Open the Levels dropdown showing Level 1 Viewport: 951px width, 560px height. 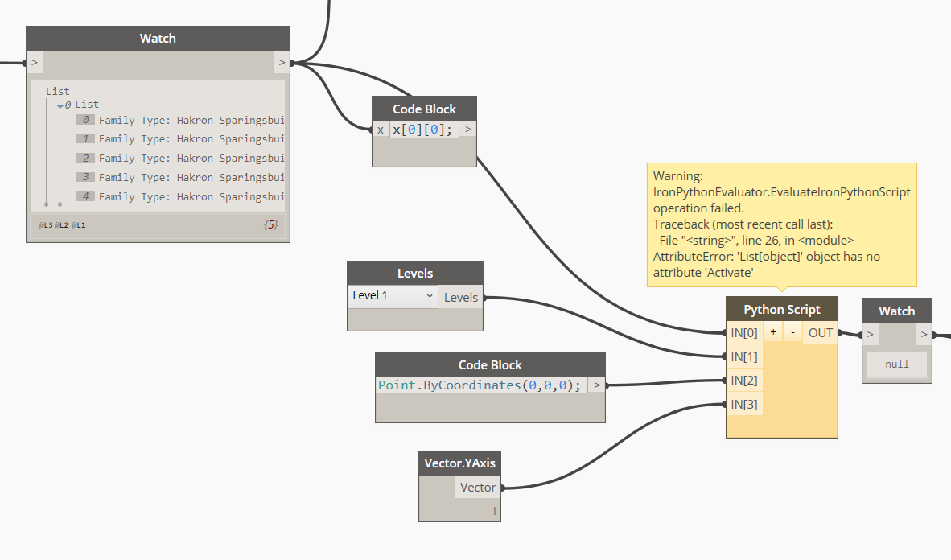pos(393,296)
